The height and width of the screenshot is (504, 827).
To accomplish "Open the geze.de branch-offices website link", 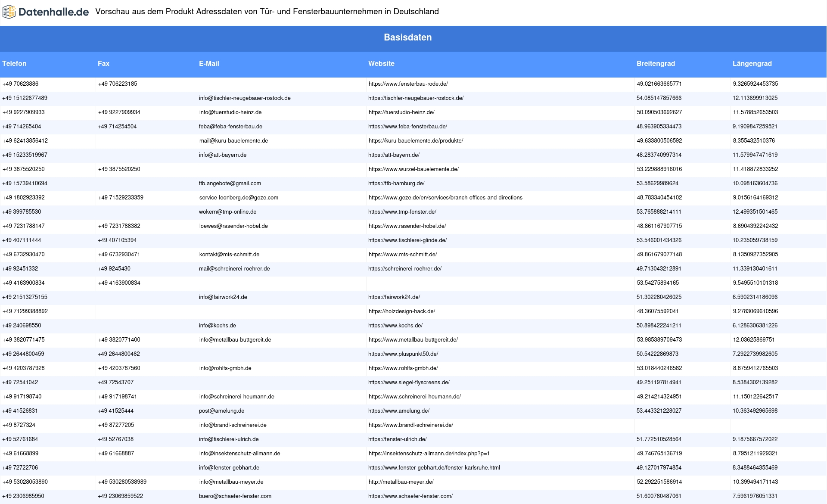I will [445, 198].
